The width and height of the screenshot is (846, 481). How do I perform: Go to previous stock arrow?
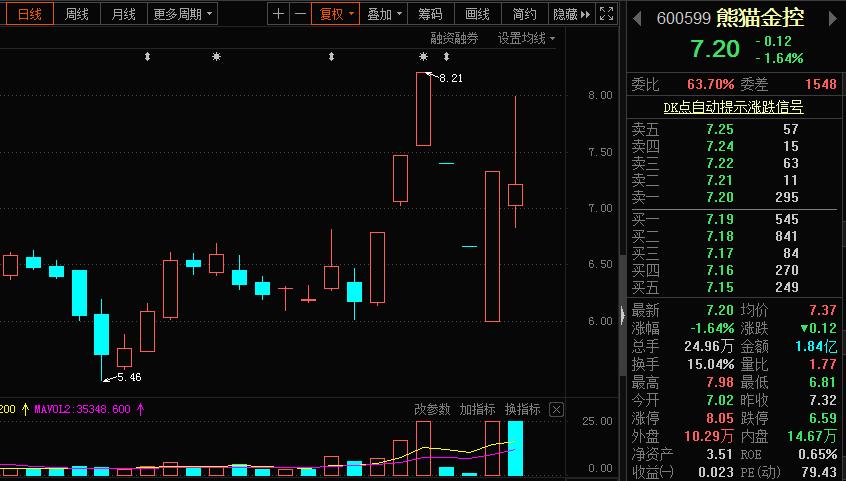click(x=637, y=19)
